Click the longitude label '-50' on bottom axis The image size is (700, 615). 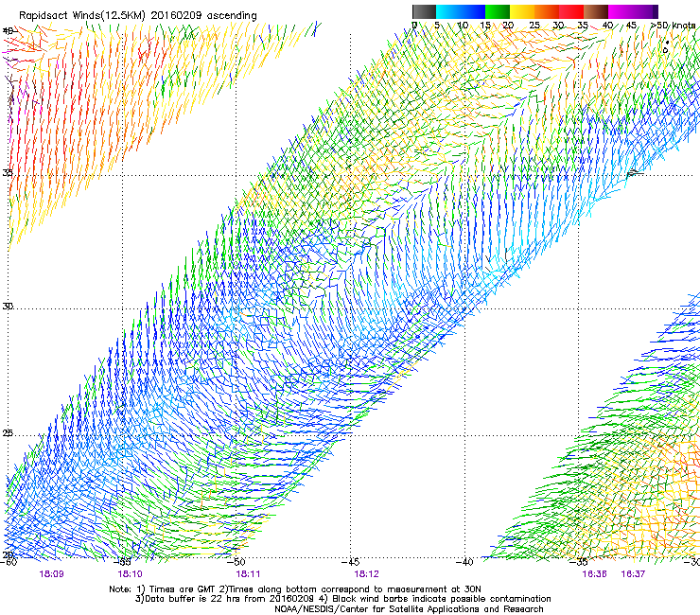point(236,561)
